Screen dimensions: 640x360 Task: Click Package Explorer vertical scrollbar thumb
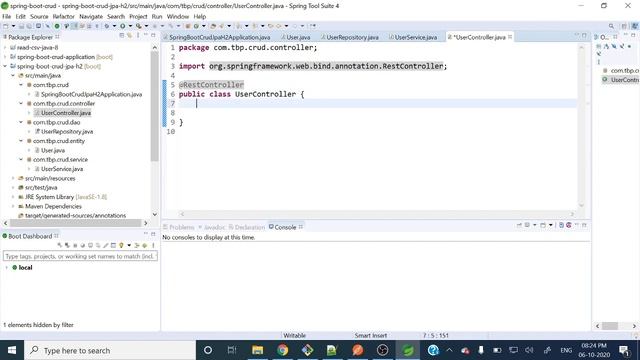point(154,106)
